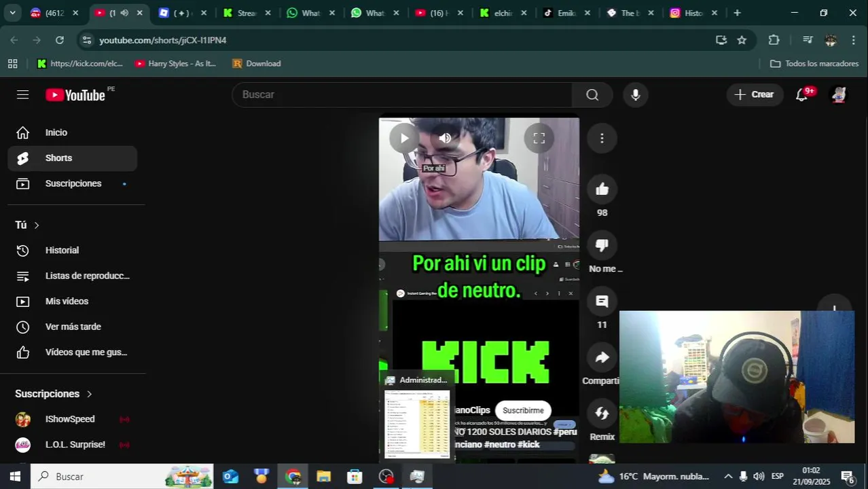Open the account avatar menu in YouTube

point(839,94)
